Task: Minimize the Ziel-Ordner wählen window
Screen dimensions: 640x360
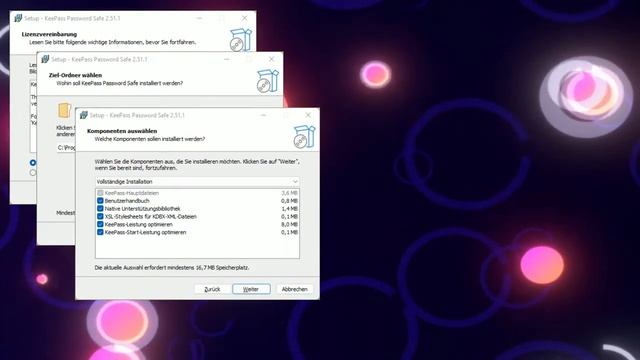Action: 227,59
